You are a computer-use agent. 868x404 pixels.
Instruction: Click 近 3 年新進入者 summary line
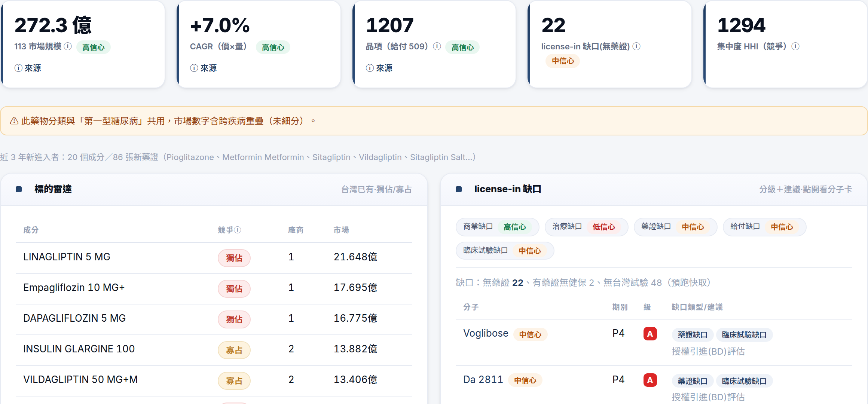[238, 157]
